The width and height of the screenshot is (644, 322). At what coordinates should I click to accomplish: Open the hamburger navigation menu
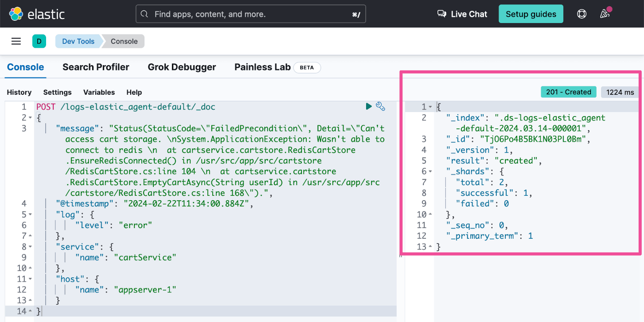click(x=16, y=41)
